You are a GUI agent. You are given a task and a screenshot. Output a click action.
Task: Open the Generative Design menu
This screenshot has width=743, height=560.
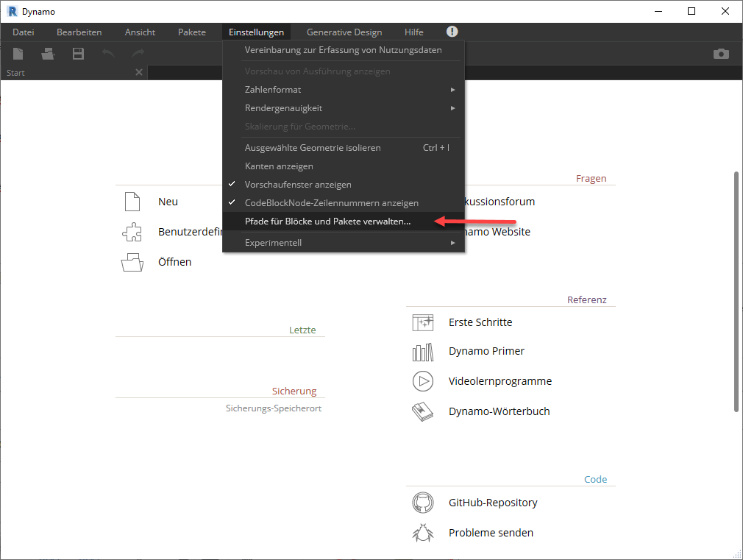point(344,32)
